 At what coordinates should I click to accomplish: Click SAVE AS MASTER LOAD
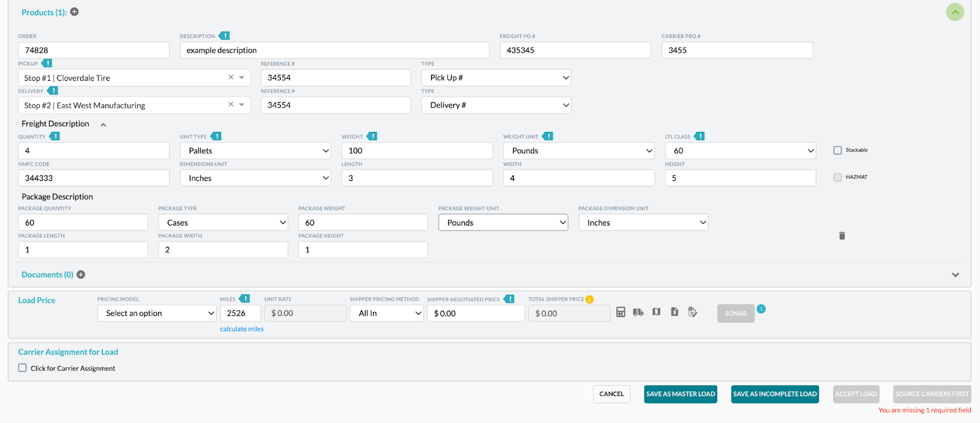[x=680, y=394]
